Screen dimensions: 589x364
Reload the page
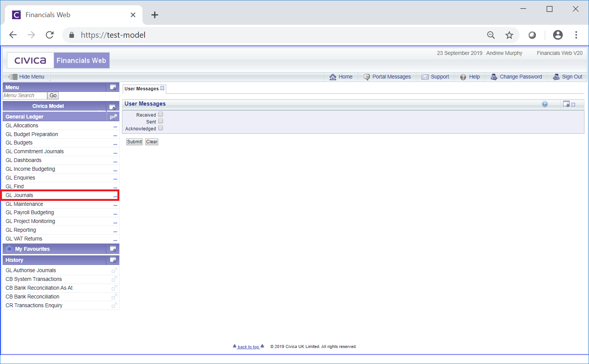tap(50, 35)
